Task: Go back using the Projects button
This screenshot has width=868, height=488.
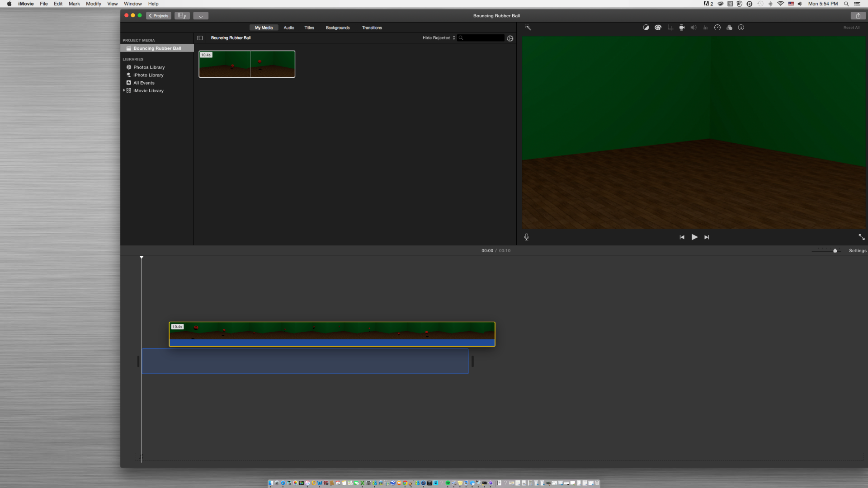Action: click(x=158, y=16)
